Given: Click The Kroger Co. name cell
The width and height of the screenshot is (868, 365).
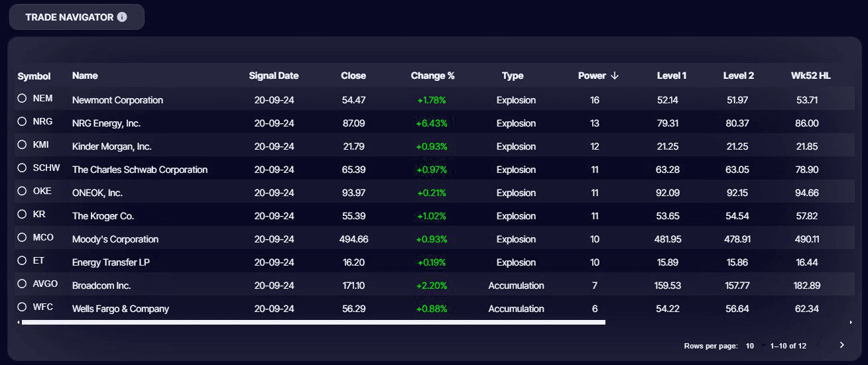Looking at the screenshot, I should 103,216.
